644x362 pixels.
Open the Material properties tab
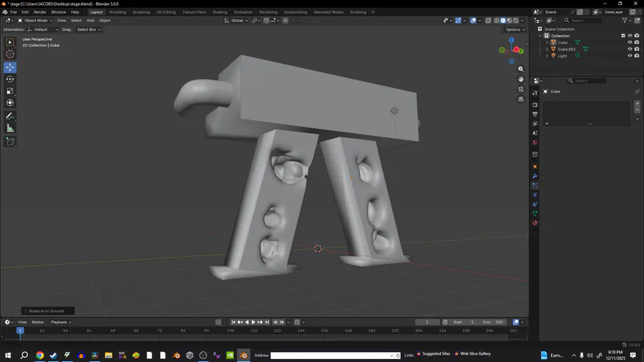(x=535, y=223)
